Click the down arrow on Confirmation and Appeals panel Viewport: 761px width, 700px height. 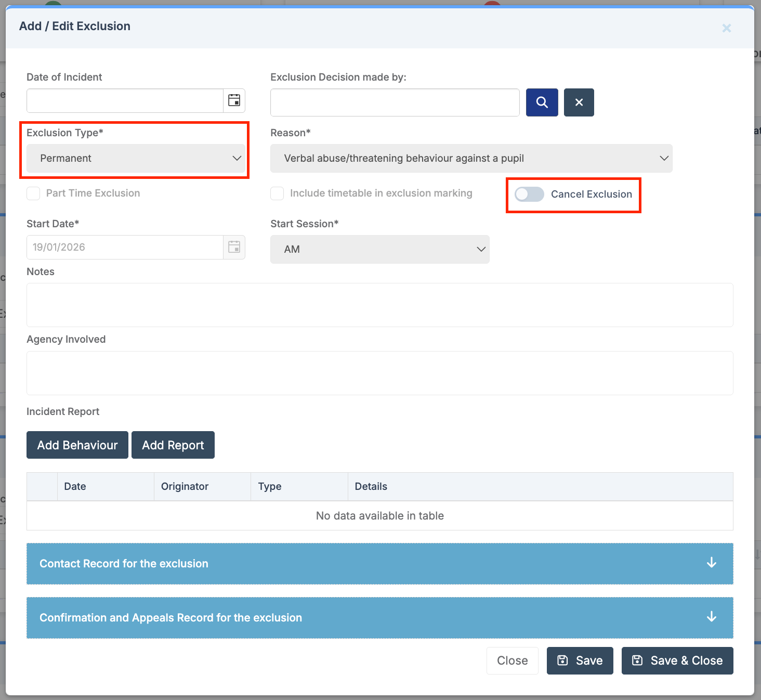click(711, 617)
